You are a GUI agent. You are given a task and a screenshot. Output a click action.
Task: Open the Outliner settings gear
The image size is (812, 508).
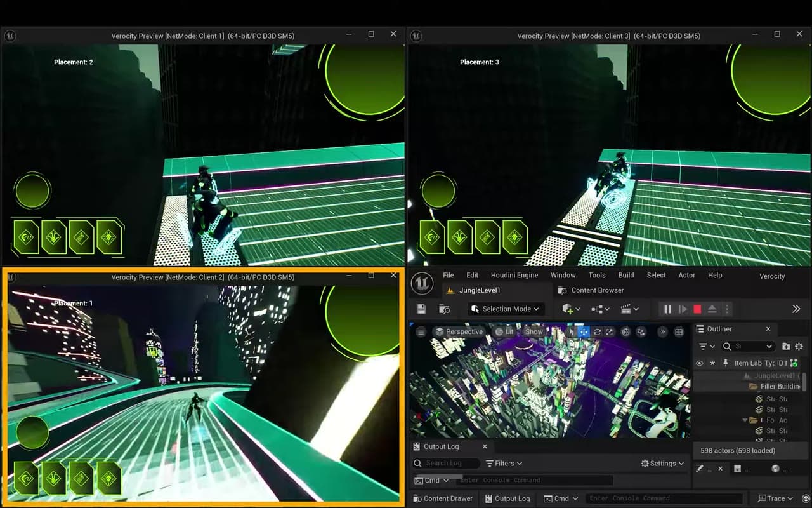click(x=799, y=346)
